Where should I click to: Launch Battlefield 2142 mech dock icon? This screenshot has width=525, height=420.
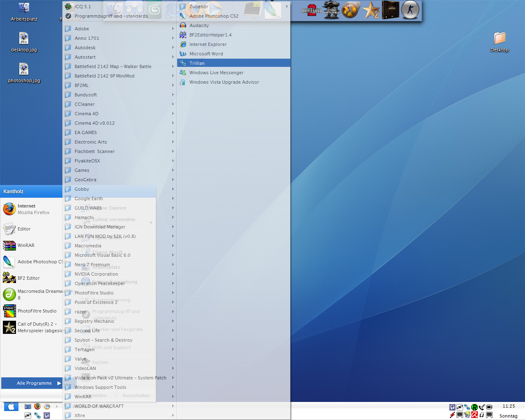click(x=331, y=10)
